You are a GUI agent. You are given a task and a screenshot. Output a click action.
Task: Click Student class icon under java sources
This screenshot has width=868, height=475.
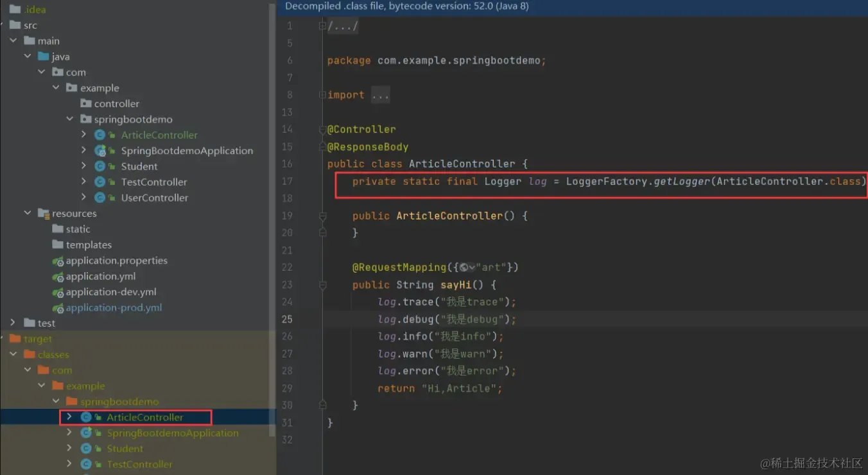click(x=100, y=166)
